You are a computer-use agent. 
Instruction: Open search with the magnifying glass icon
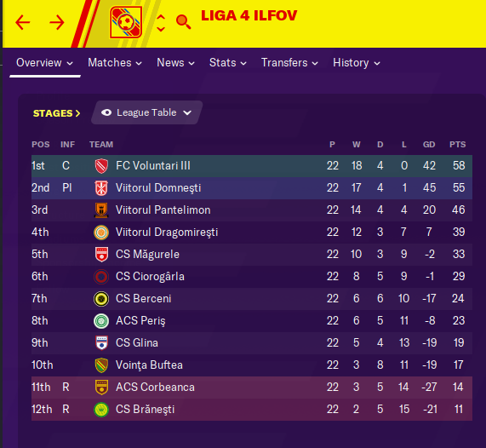(x=183, y=21)
